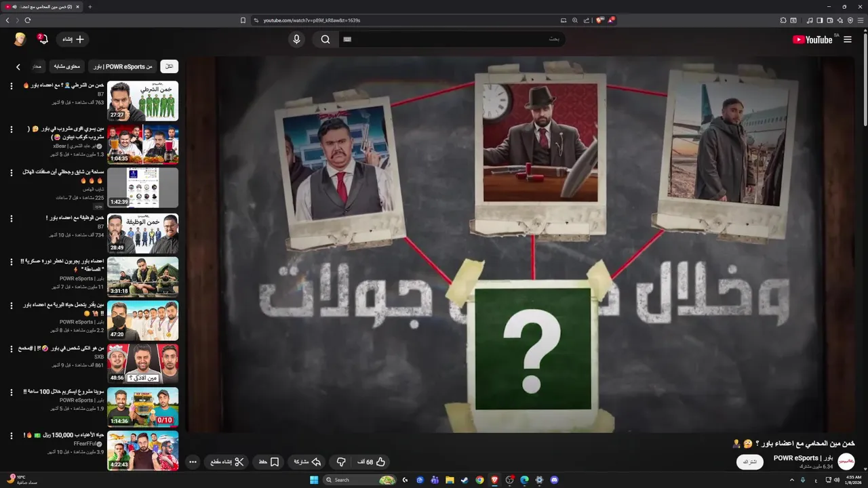Screen dimensions: 868x488
Task: Toggle the browser sidebar panel
Action: pyautogui.click(x=819, y=20)
